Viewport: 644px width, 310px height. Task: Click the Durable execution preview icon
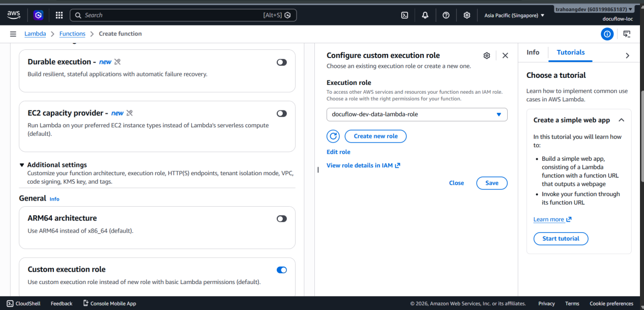pos(118,62)
